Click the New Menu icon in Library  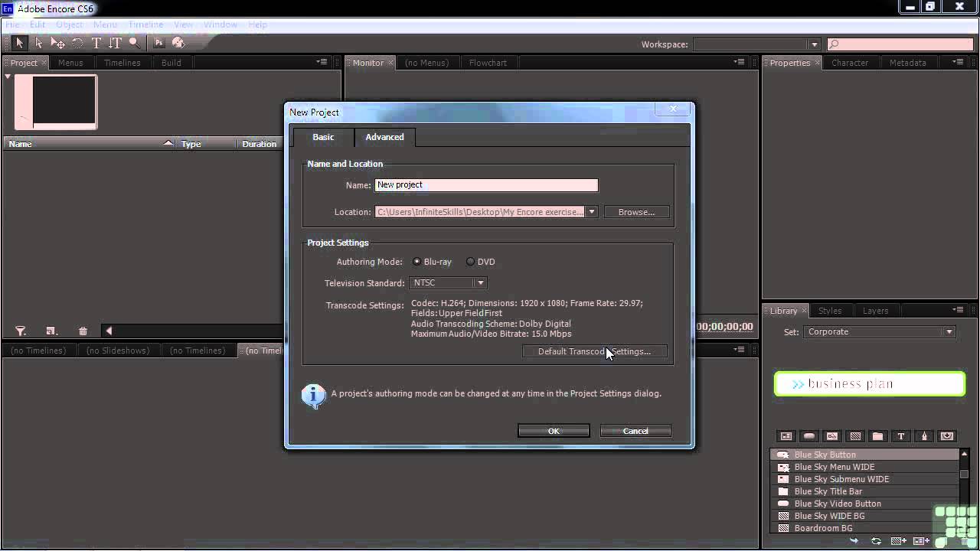click(921, 541)
